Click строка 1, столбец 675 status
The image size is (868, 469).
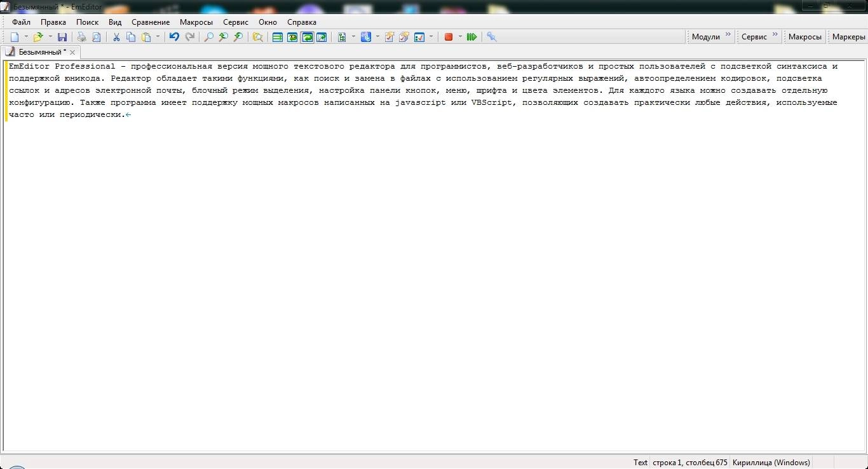tap(690, 463)
